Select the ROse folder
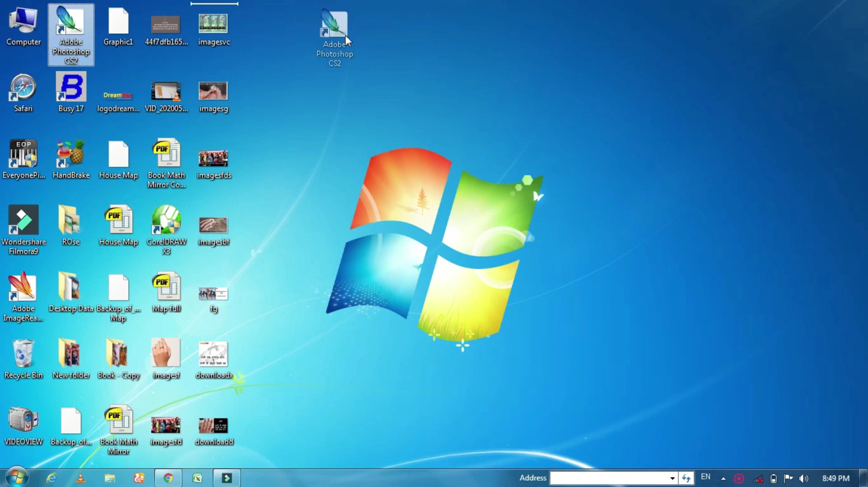This screenshot has height=487, width=868. [x=71, y=226]
